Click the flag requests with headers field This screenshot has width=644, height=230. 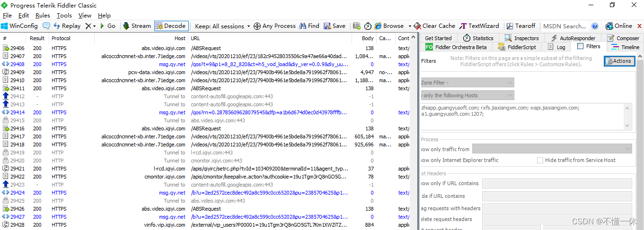tap(557, 208)
